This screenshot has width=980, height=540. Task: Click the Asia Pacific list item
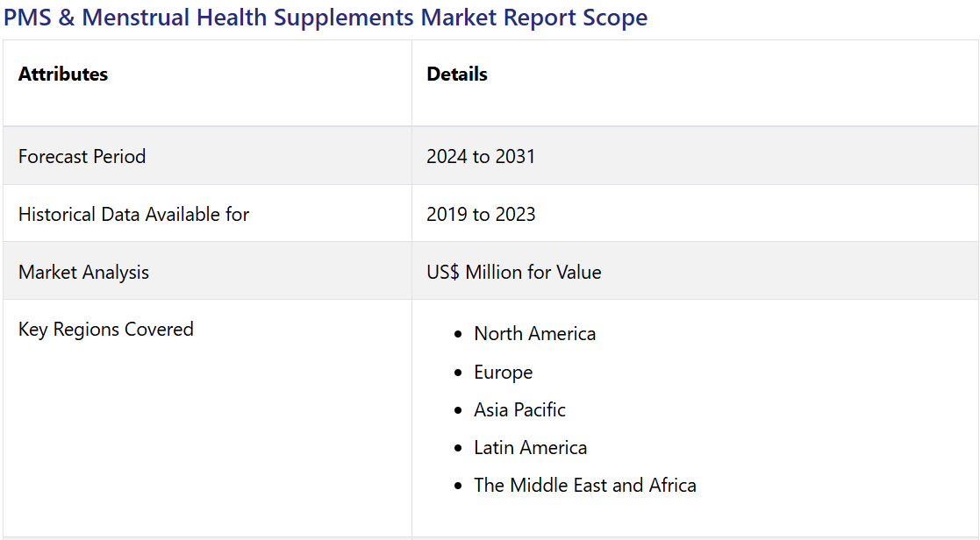point(520,410)
